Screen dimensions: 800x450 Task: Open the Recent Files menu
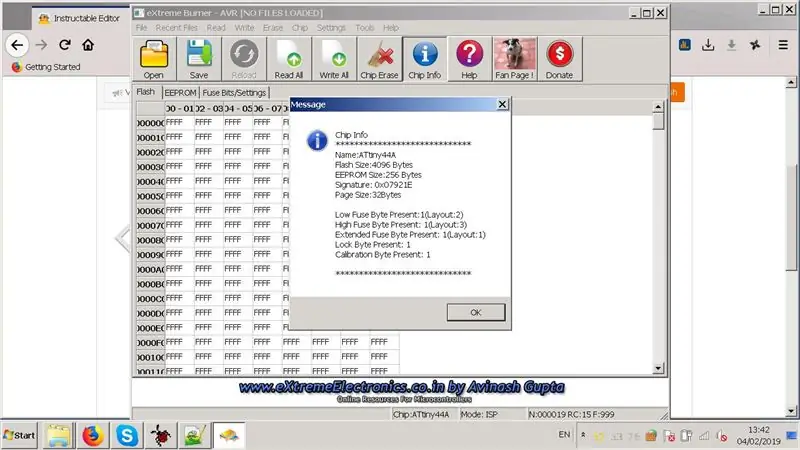click(177, 28)
